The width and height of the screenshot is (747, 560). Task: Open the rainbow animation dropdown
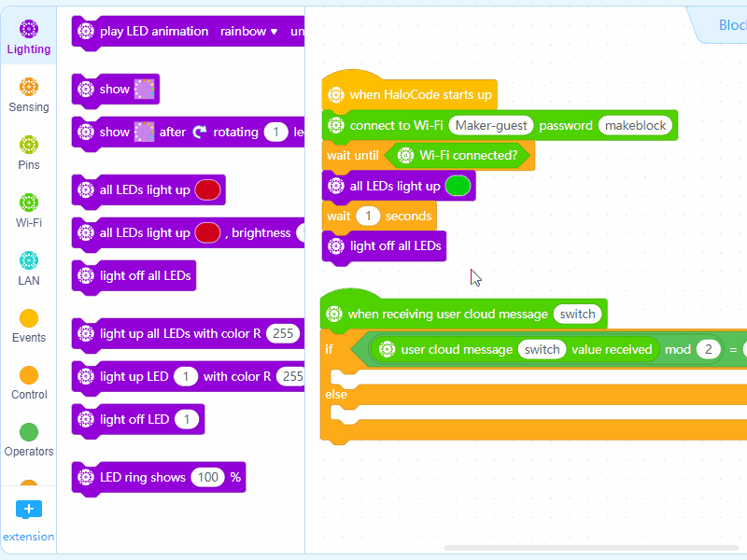(248, 32)
